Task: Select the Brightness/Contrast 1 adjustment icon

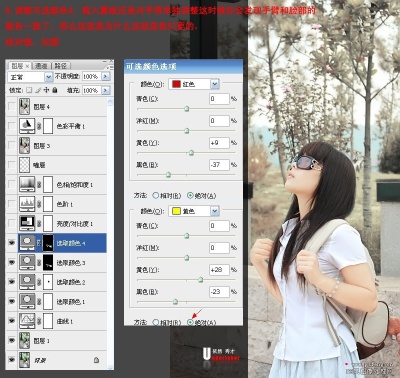Action: point(27,223)
